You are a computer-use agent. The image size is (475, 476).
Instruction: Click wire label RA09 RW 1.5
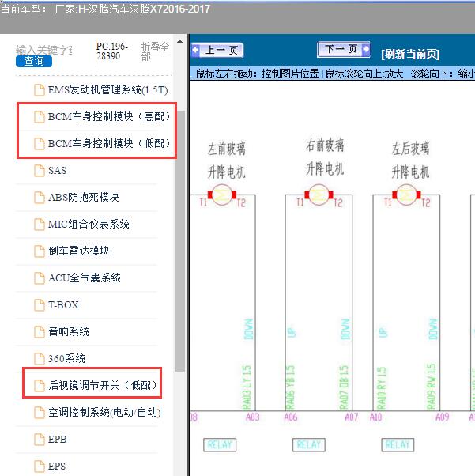[x=432, y=387]
